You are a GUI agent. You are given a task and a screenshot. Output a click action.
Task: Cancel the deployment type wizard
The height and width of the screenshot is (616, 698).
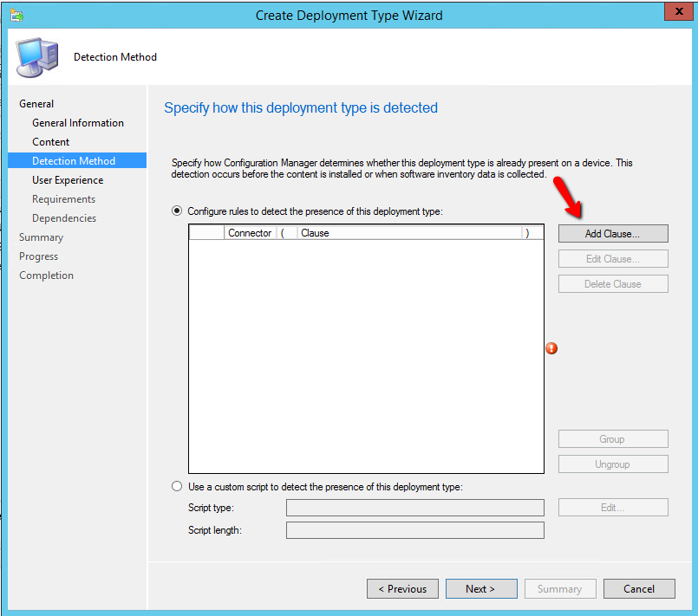[639, 589]
